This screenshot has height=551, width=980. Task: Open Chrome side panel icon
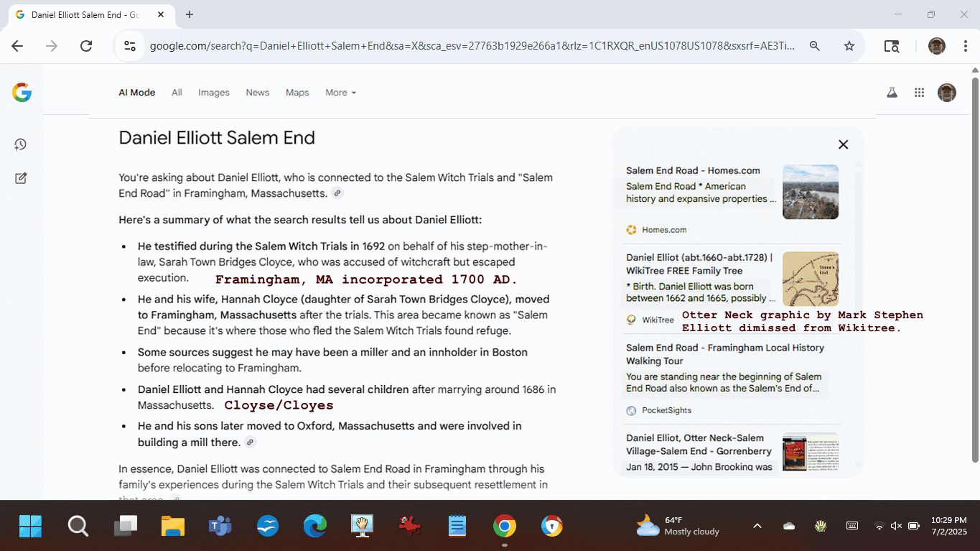point(892,46)
